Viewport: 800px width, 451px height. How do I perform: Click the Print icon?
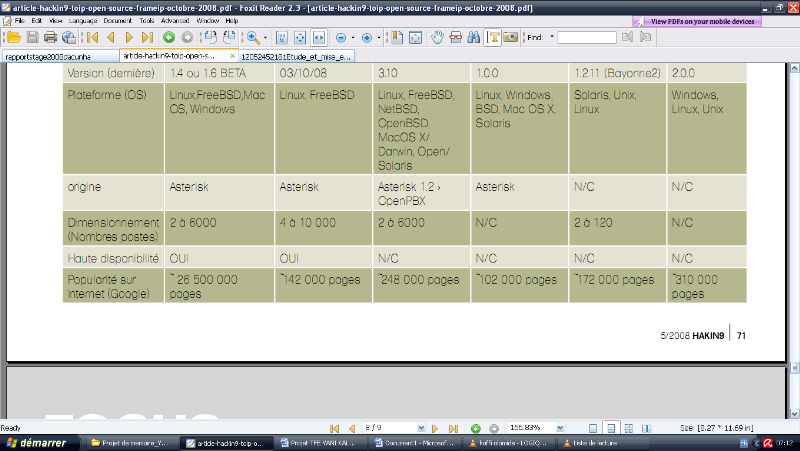(x=51, y=37)
